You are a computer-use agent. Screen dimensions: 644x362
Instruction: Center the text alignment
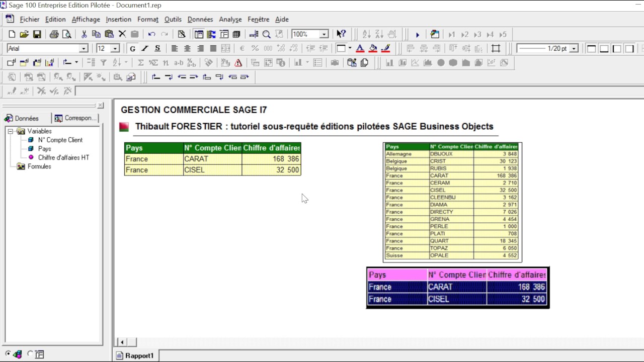(x=187, y=48)
